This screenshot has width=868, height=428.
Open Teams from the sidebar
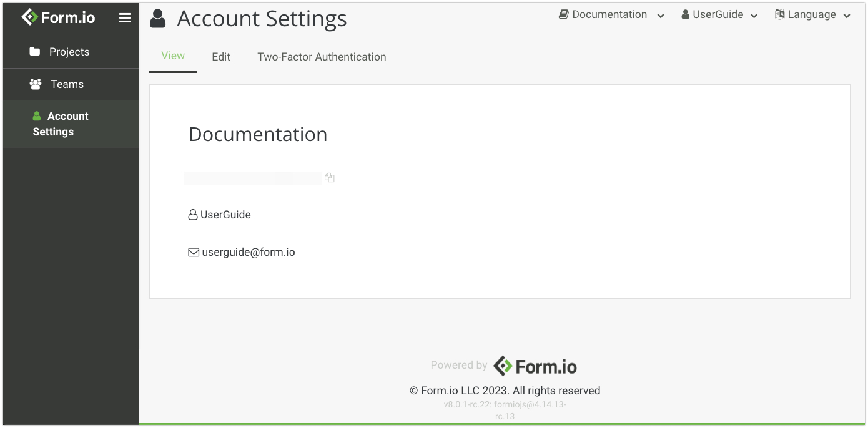[x=67, y=84]
